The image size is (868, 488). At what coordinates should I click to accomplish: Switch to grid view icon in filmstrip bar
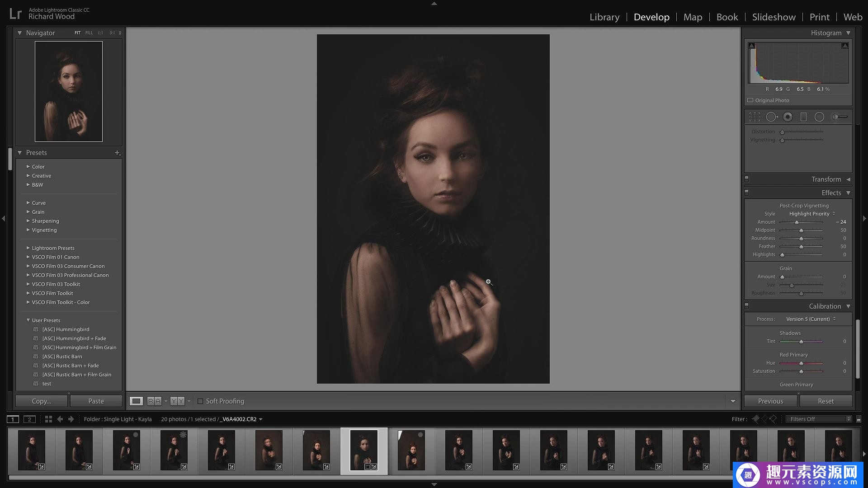coord(48,419)
